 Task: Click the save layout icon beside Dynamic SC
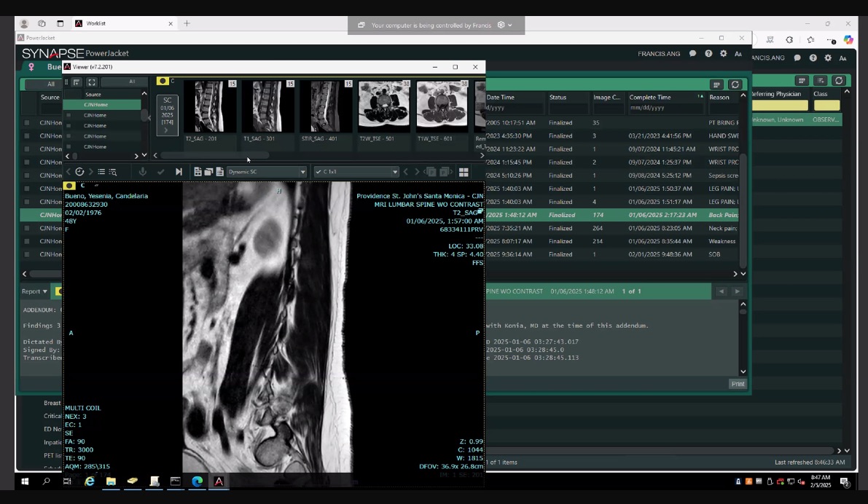pos(198,172)
